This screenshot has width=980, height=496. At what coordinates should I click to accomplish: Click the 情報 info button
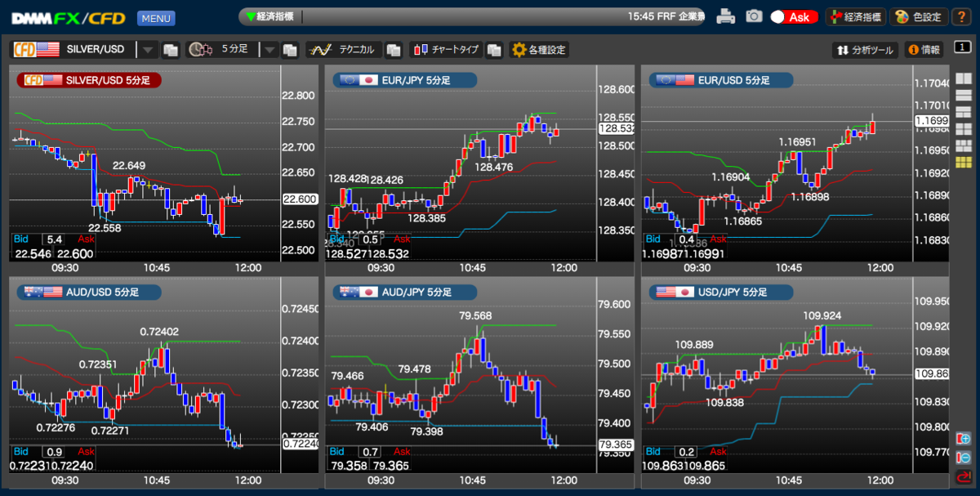924,50
